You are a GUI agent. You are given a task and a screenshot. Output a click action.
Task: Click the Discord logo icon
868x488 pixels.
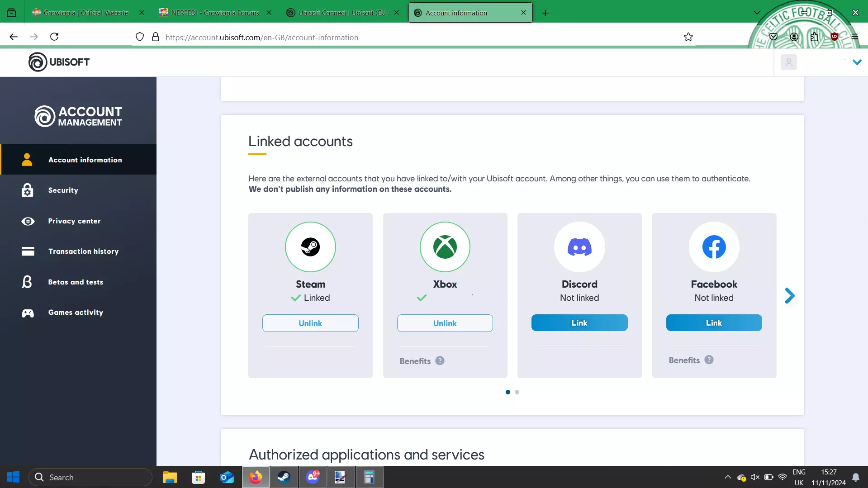(579, 247)
